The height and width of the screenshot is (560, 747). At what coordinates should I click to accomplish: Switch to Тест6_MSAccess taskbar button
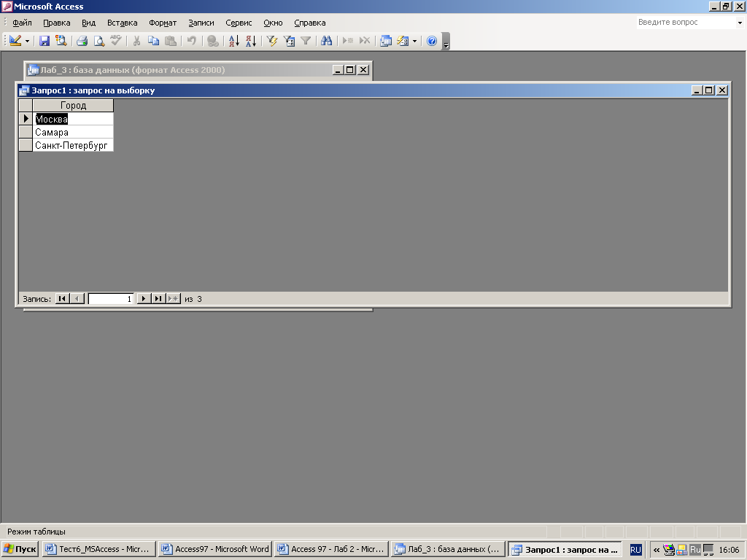pyautogui.click(x=98, y=549)
